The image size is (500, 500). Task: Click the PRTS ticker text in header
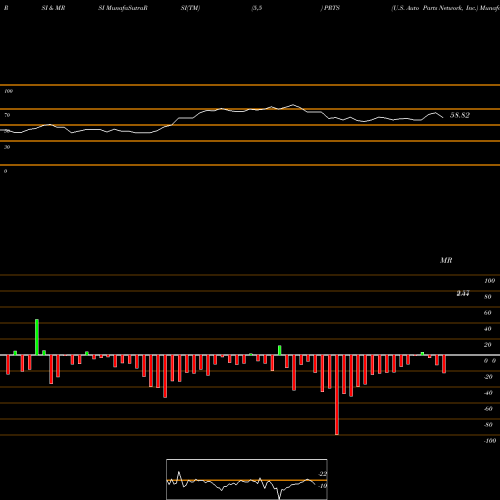tap(332, 8)
